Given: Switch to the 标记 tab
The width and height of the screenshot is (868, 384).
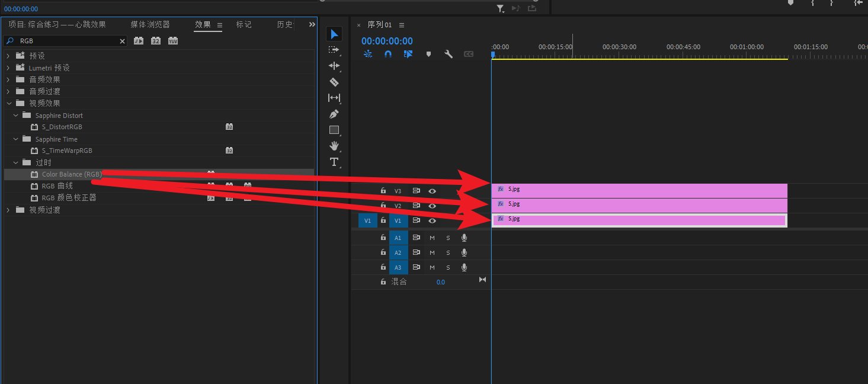Looking at the screenshot, I should point(244,24).
